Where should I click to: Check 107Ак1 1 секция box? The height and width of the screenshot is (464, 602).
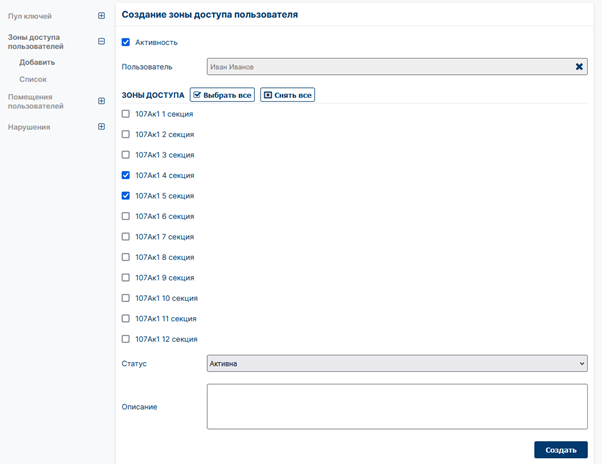(126, 114)
